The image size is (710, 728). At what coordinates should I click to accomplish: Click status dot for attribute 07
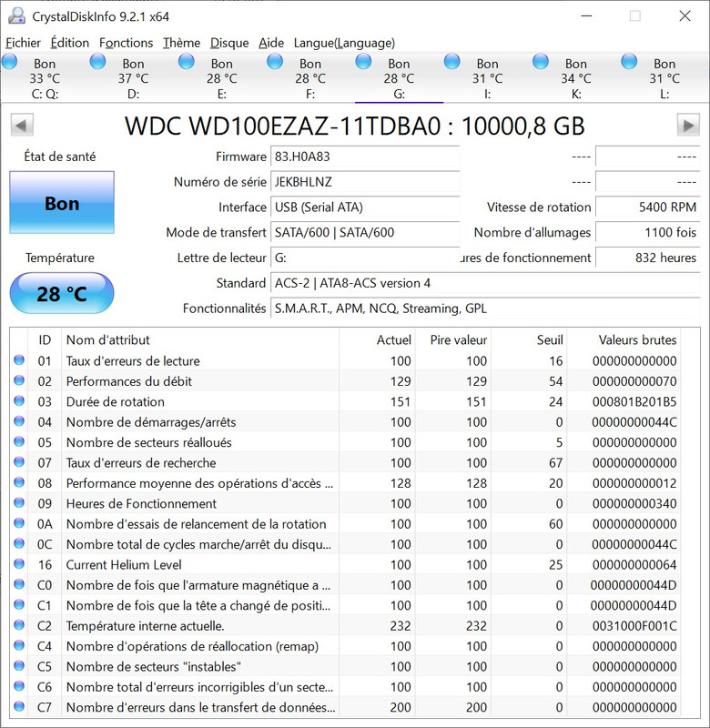point(19,462)
